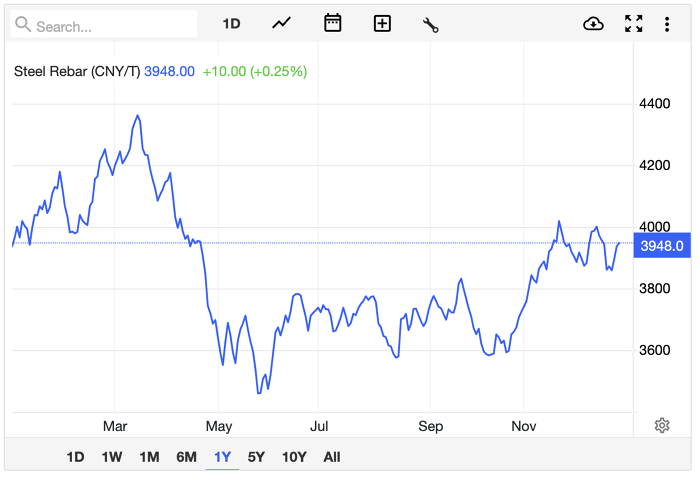This screenshot has height=480, width=700.
Task: Click the 4200 y-axis label
Action: pyautogui.click(x=654, y=165)
